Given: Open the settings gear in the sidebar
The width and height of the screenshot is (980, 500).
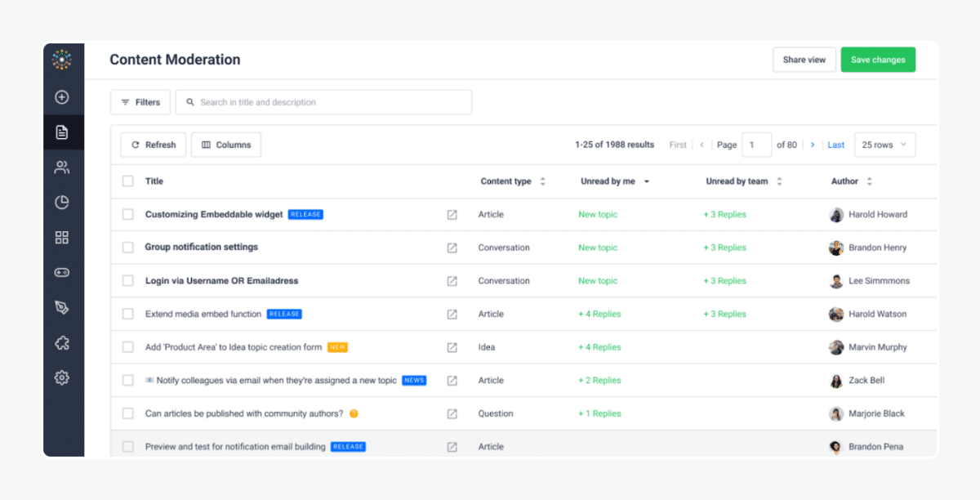Looking at the screenshot, I should 62,377.
